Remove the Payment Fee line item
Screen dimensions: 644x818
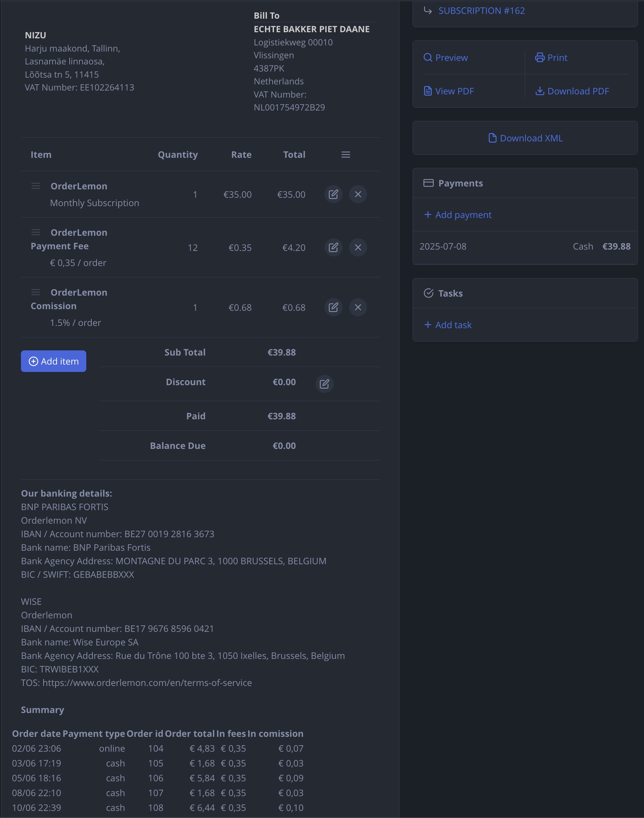coord(358,247)
